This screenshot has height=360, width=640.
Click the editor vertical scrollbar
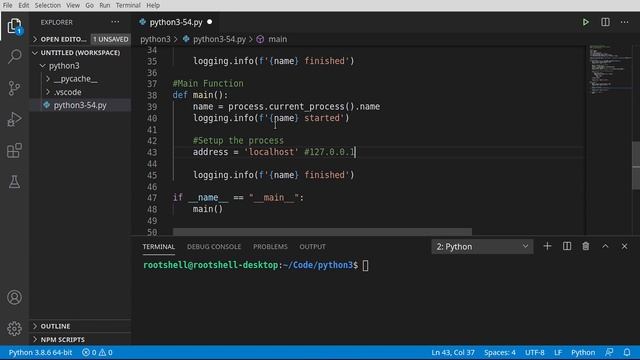pyautogui.click(x=636, y=165)
